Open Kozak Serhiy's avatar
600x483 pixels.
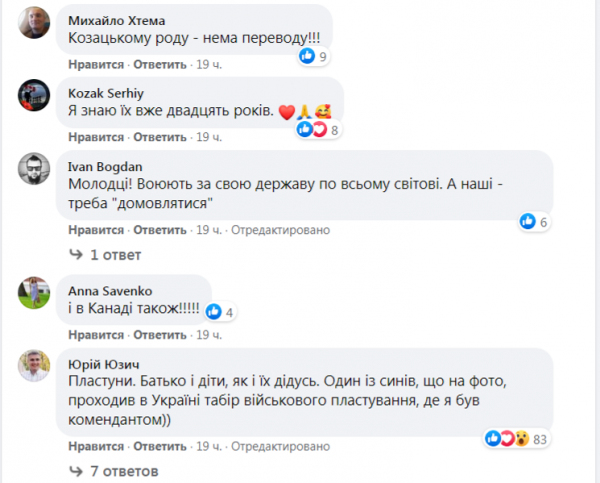[x=35, y=95]
